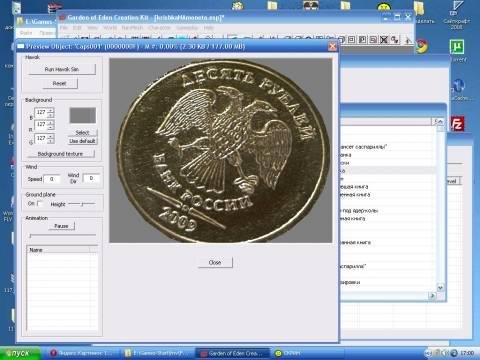Click the toolbar icon right of black X
The width and height of the screenshot is (480, 360).
pyautogui.click(x=395, y=40)
